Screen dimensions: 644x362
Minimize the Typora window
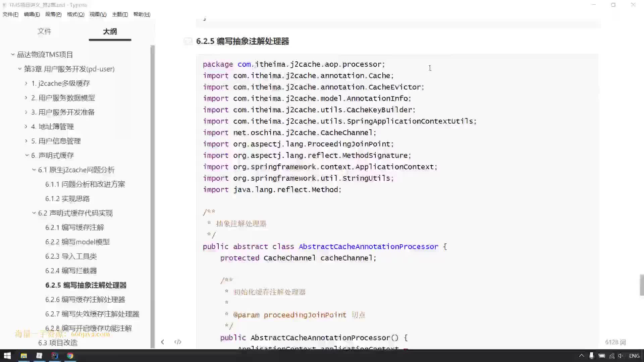point(594,5)
